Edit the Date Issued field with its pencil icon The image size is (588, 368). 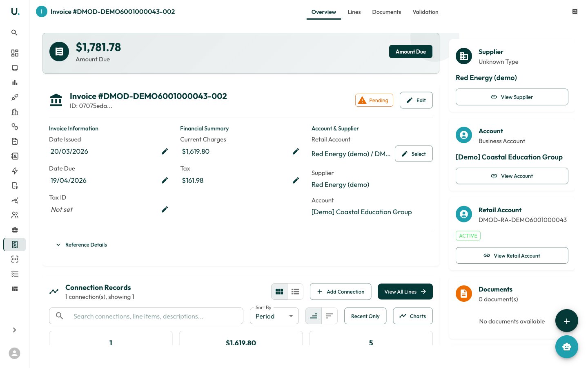165,151
